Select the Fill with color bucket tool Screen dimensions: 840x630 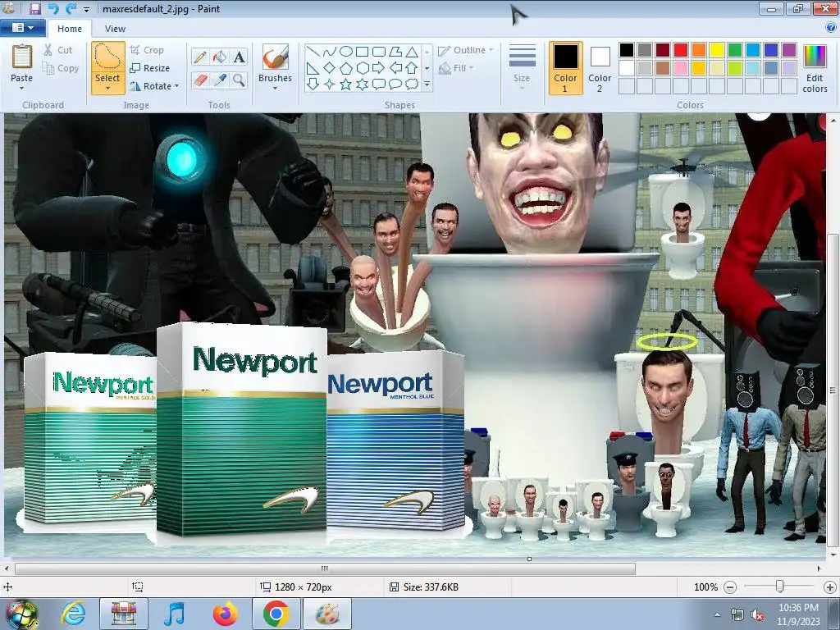(x=220, y=57)
